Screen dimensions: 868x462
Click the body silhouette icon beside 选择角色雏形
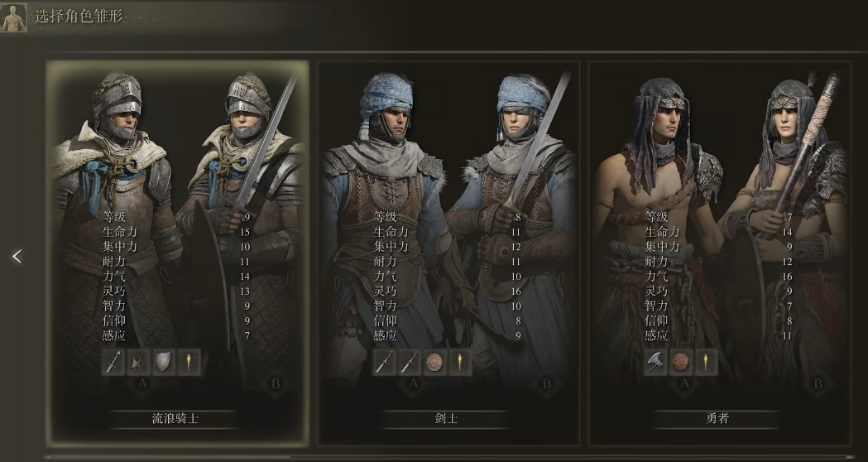tap(13, 17)
